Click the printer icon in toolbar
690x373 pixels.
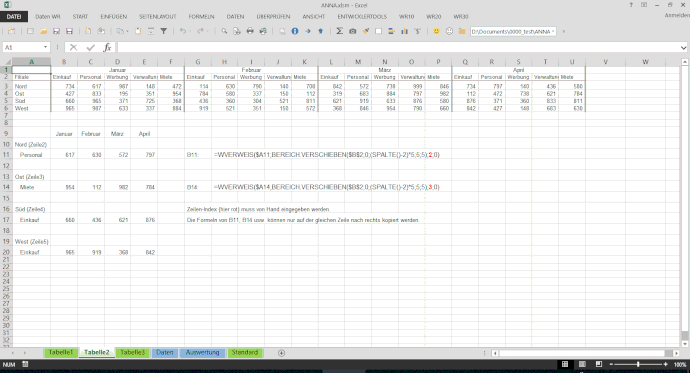point(250,31)
